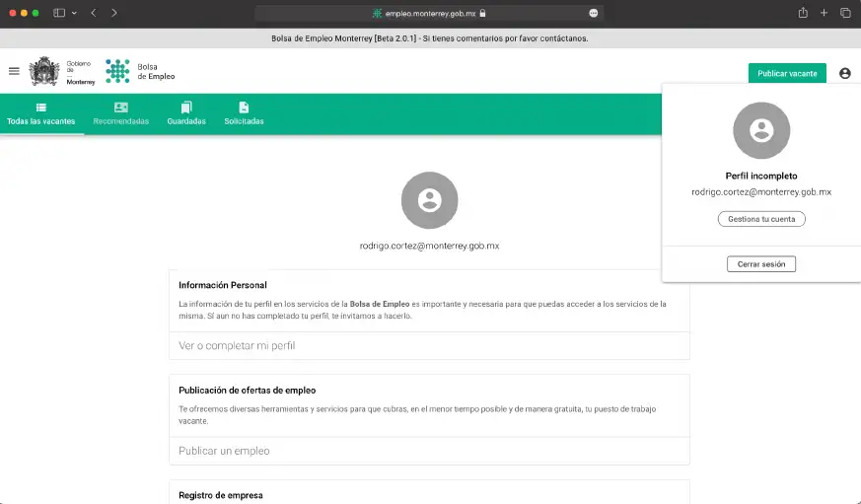Click the page options ellipsis in the address bar
Screen dimensions: 861x504
(593, 13)
